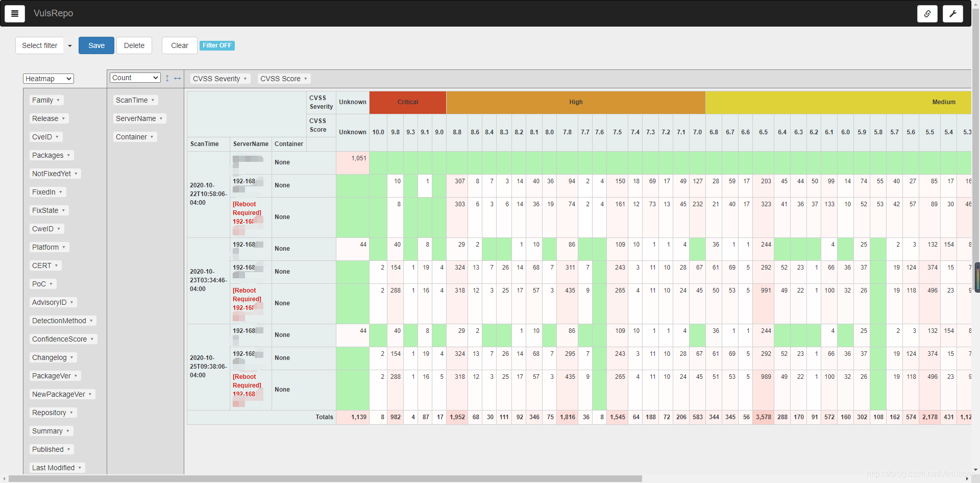Open the Heatmap renderer dropdown

(48, 79)
